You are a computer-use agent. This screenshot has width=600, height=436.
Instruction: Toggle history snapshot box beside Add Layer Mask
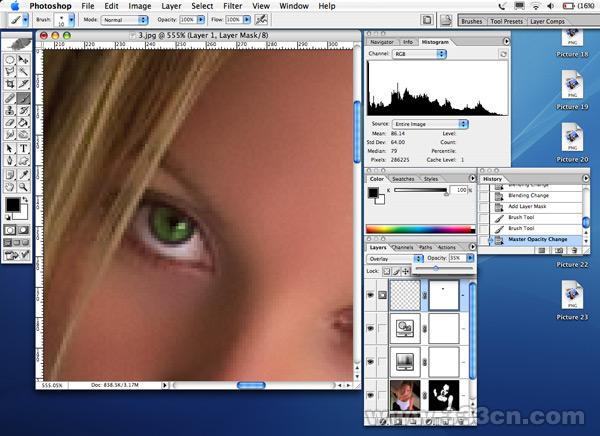coord(485,206)
